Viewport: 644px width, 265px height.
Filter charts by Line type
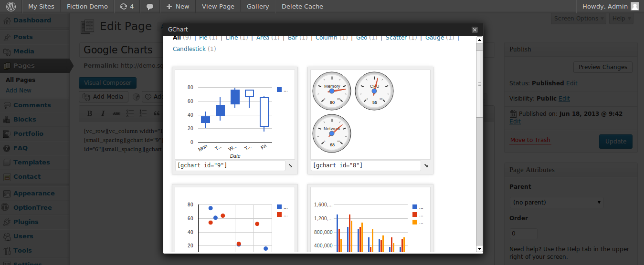(232, 38)
